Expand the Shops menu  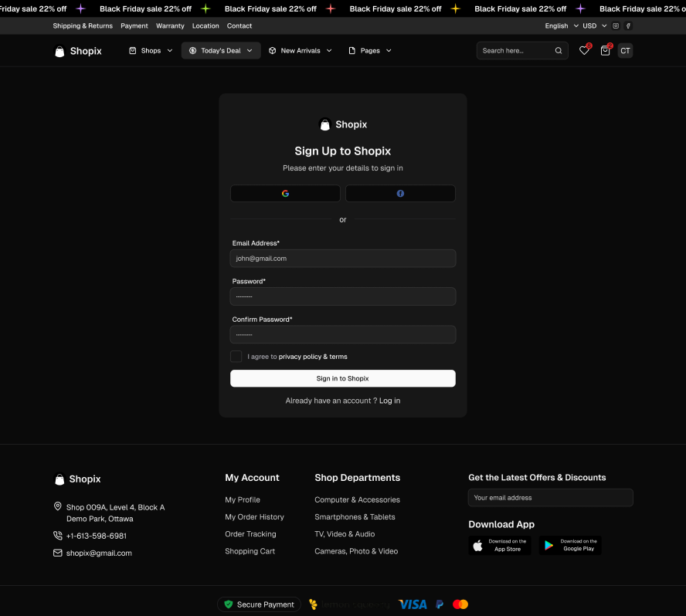coord(151,51)
